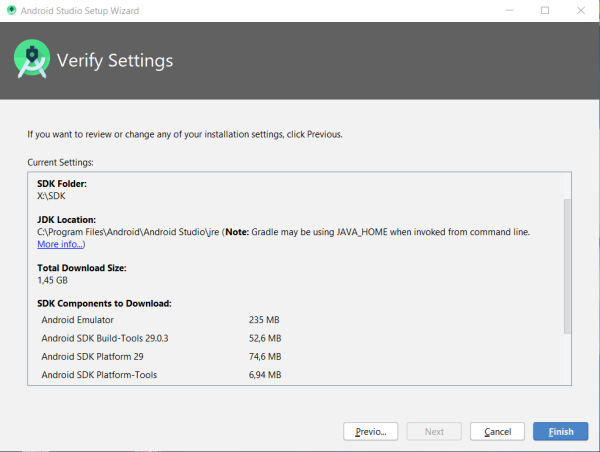This screenshot has width=600, height=452.
Task: Click the greyed-out Next button
Action: pyautogui.click(x=434, y=431)
